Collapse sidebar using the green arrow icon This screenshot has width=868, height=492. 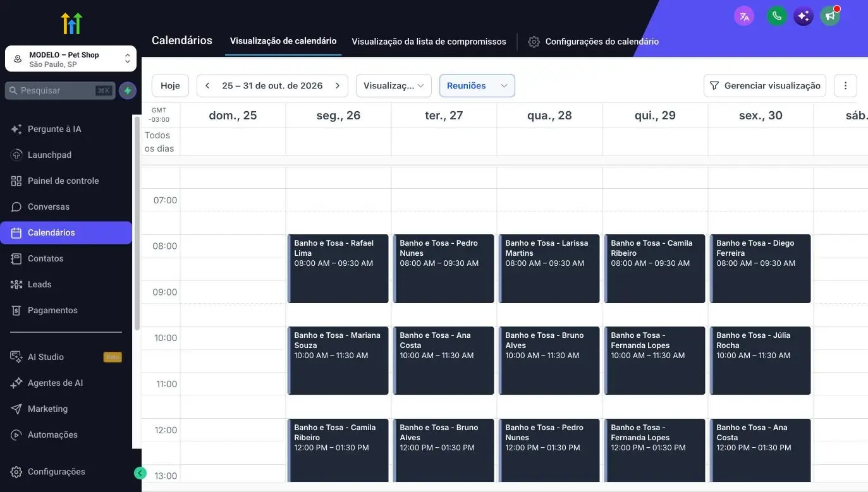tap(140, 473)
